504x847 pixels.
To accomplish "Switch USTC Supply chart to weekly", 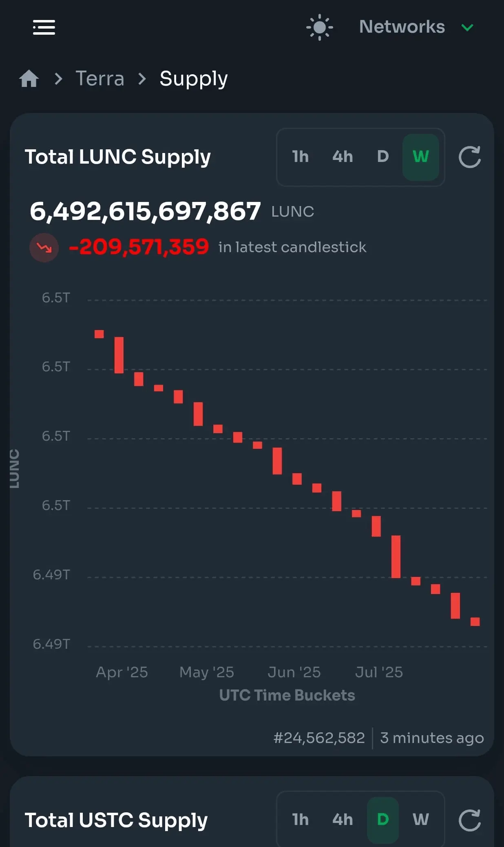I will coord(421,820).
